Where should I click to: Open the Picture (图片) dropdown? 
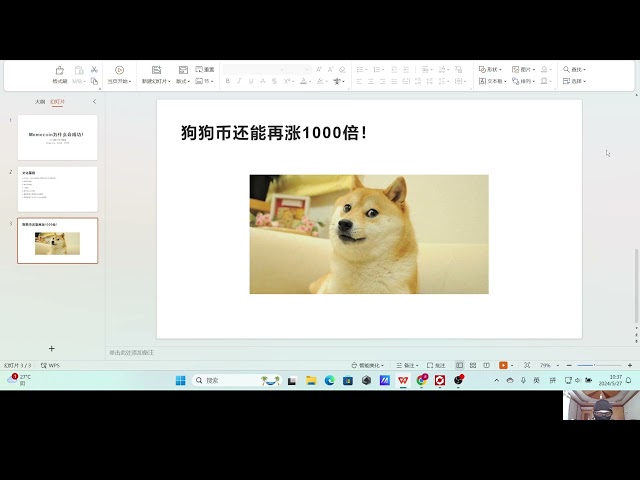coord(524,69)
